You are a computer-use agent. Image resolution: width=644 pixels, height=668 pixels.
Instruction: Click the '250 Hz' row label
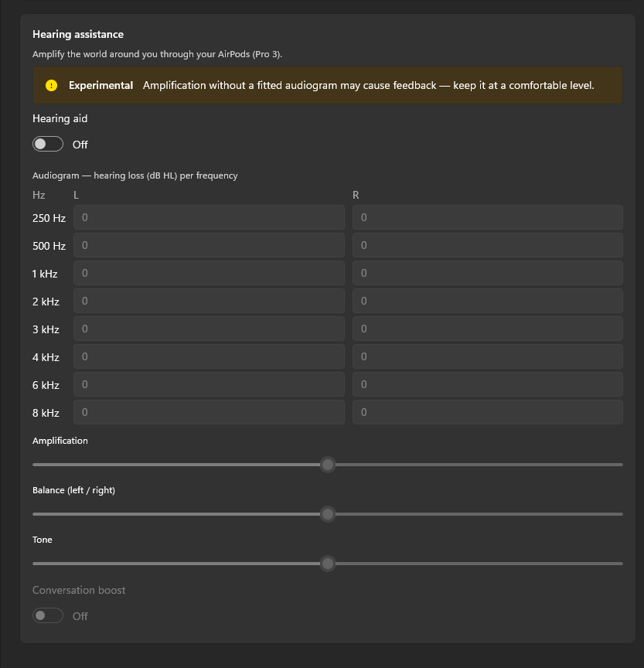49,218
